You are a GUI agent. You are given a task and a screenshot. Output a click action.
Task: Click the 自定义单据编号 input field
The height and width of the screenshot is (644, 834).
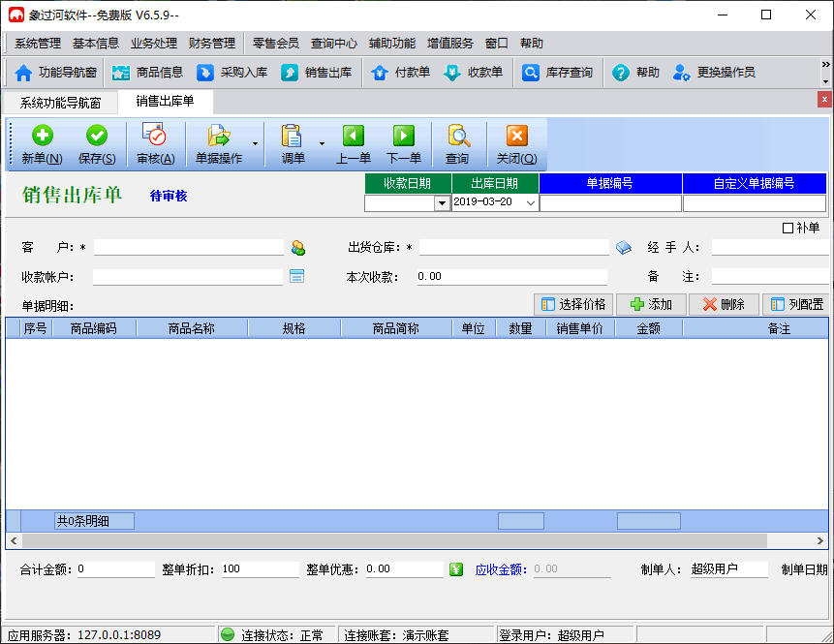click(x=755, y=203)
